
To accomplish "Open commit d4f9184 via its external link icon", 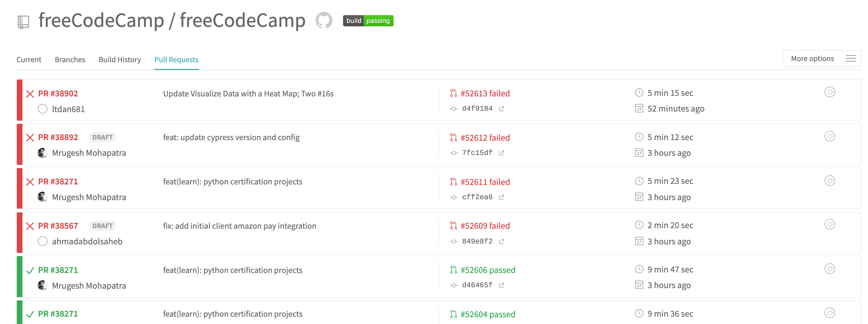I will click(x=502, y=108).
